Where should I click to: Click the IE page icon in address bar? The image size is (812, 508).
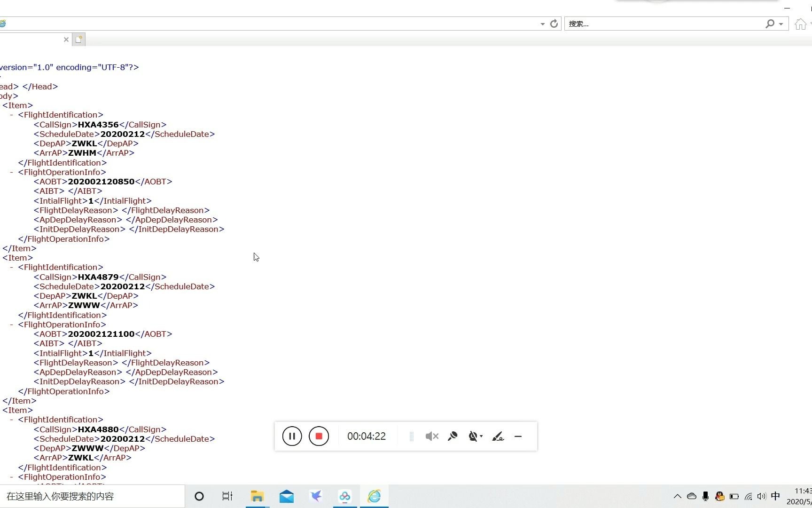click(2, 24)
